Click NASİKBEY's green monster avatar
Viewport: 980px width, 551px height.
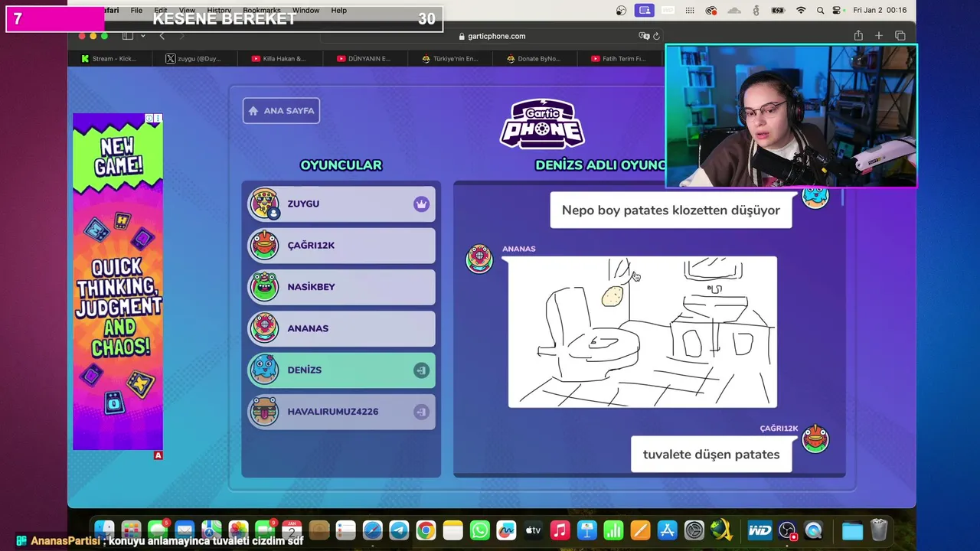click(264, 287)
